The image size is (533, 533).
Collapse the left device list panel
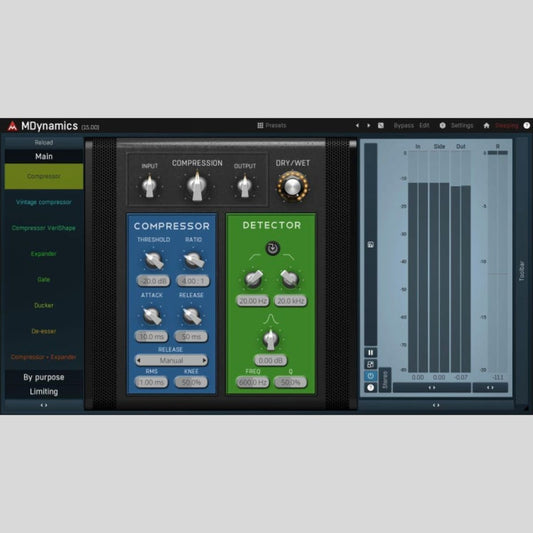point(44,405)
